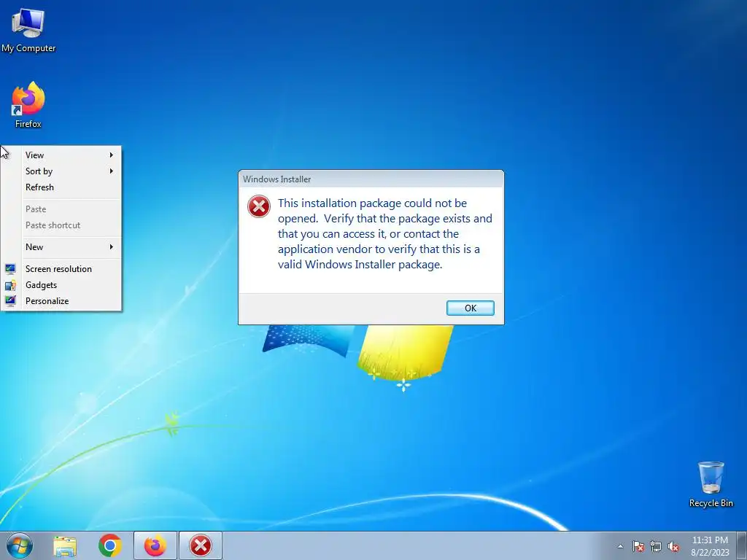Viewport: 747px width, 560px height.
Task: Click the Show desktop button at taskbar end
Action: coord(742,545)
